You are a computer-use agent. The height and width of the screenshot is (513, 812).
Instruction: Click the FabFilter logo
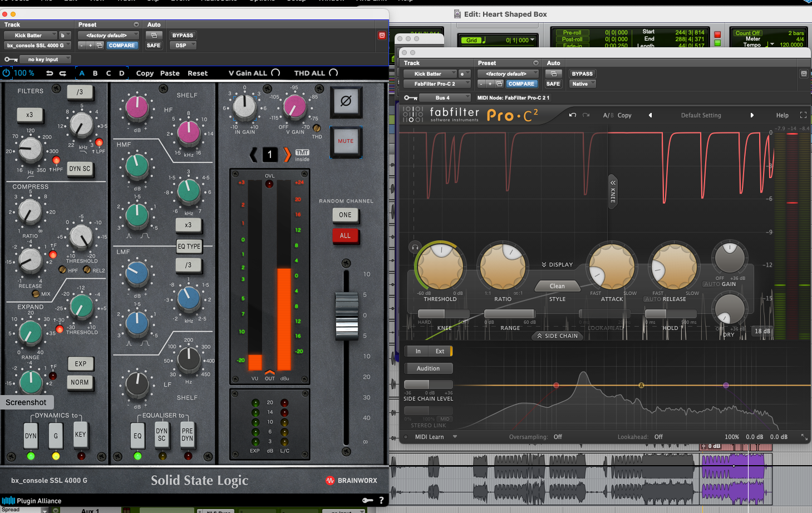pyautogui.click(x=441, y=114)
